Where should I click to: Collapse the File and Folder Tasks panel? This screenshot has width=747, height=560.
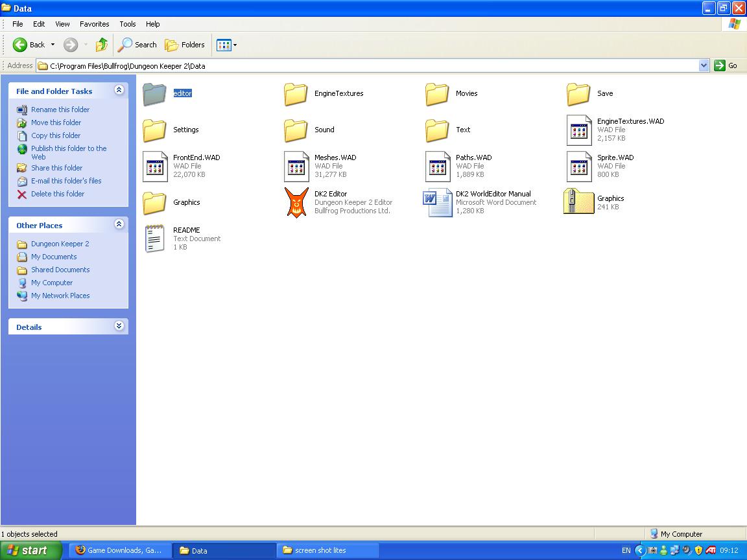(119, 91)
